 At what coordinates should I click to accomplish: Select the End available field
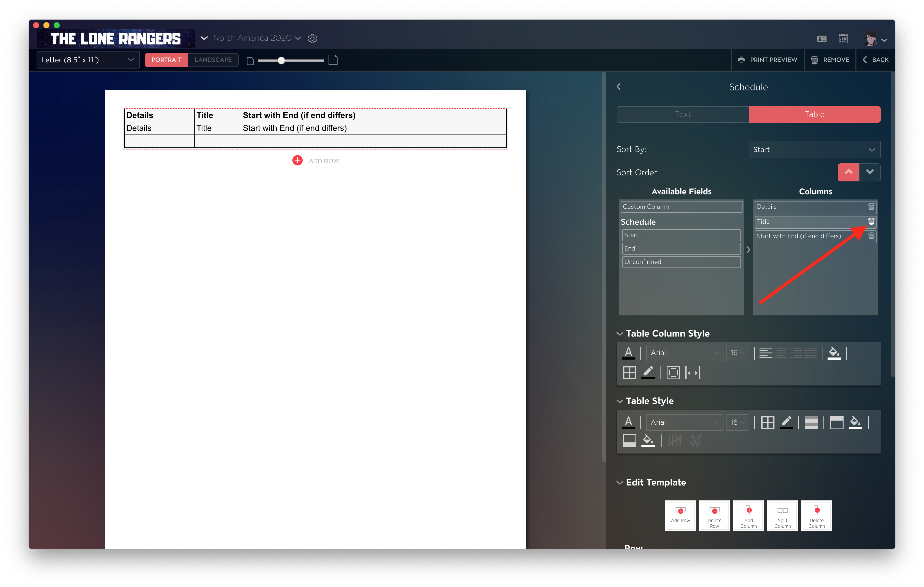click(x=681, y=248)
